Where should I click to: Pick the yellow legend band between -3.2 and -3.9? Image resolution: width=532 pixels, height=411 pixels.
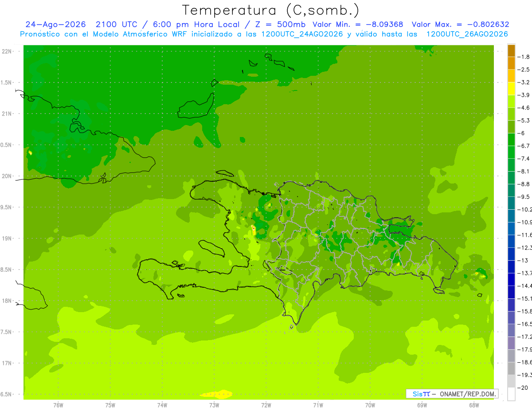(x=511, y=89)
